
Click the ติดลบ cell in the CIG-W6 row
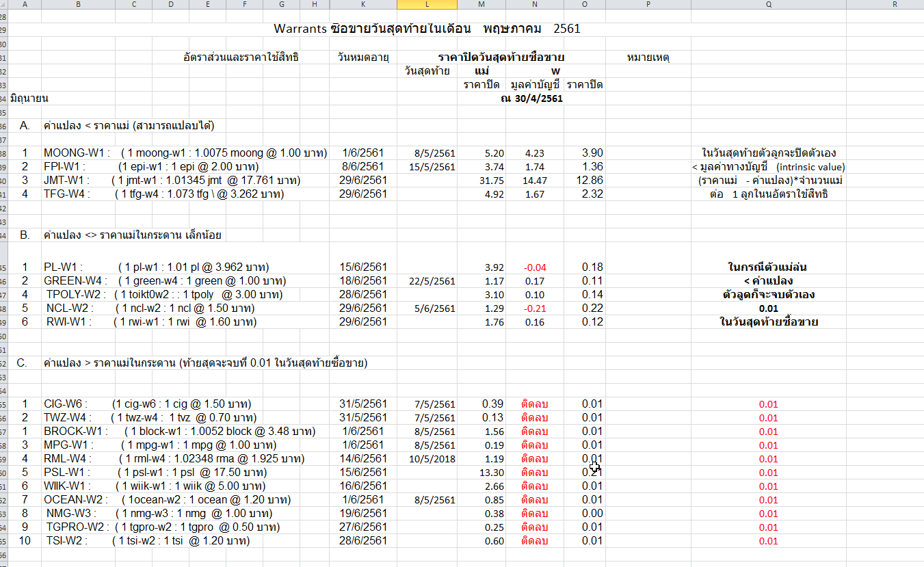[534, 404]
